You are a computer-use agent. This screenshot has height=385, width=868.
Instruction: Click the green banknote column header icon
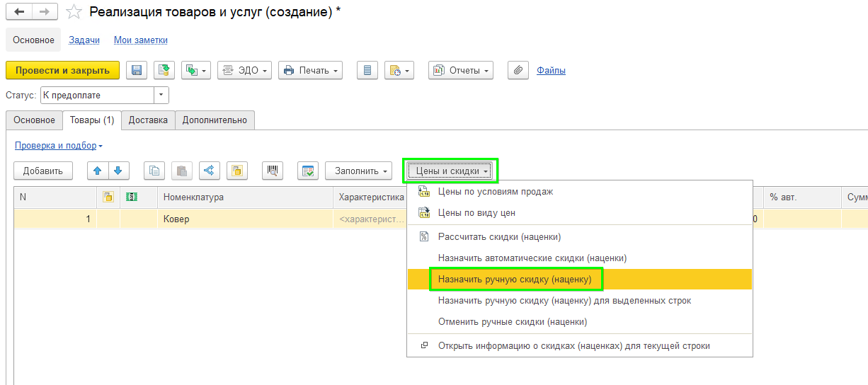click(132, 197)
